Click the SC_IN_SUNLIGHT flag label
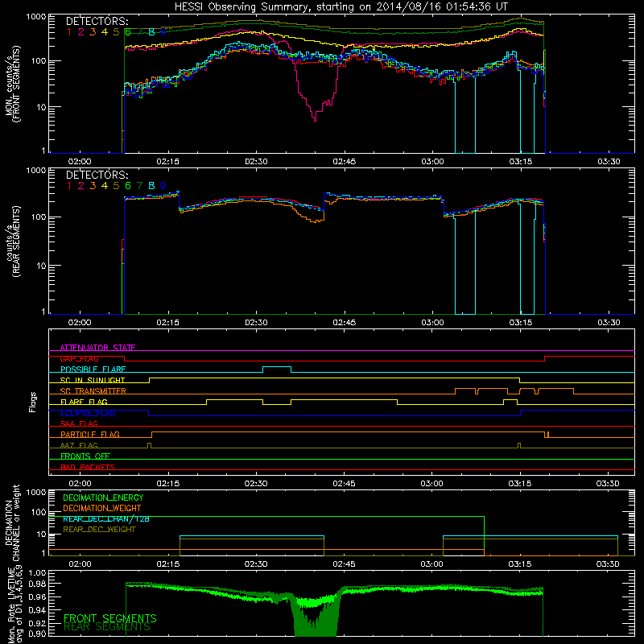This screenshot has height=644, width=644. (93, 380)
